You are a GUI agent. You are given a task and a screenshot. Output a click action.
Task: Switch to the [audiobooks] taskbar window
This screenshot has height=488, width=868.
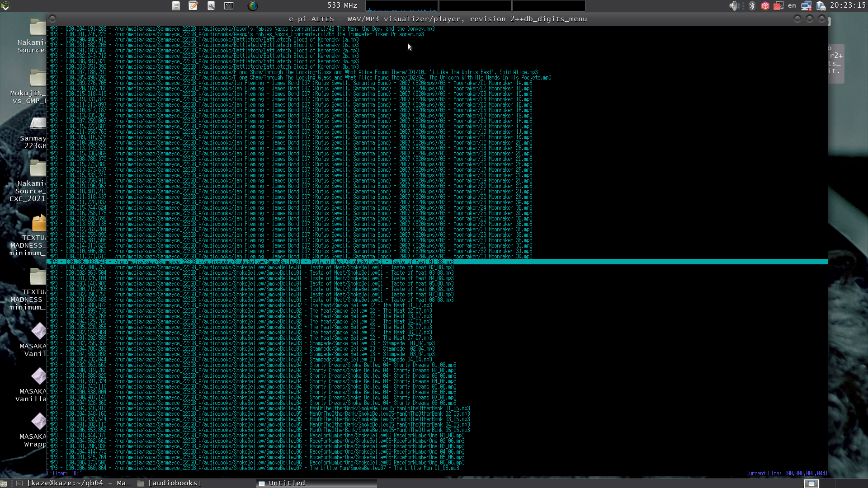[170, 483]
